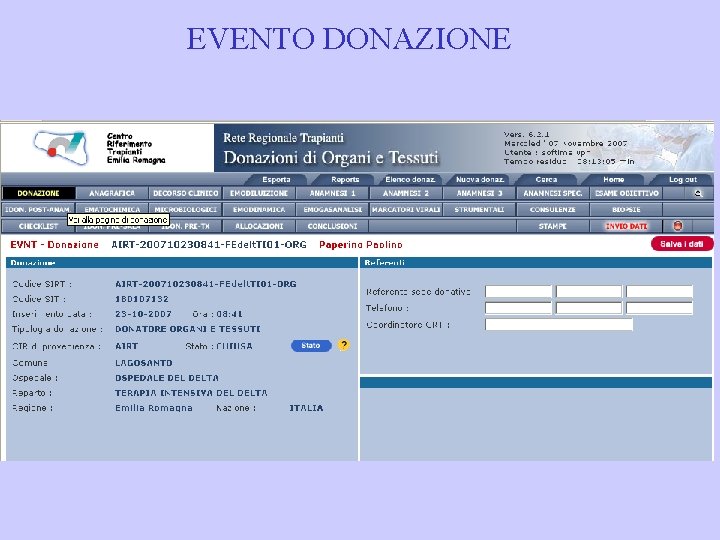
Task: Open ANAMNESI SPEC. section
Action: tap(553, 193)
